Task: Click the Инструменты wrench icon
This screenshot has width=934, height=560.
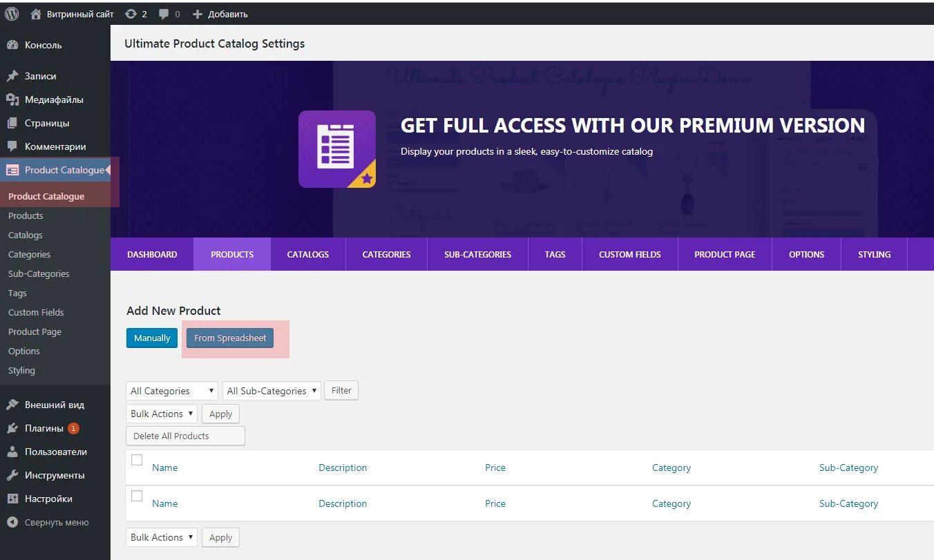Action: (12, 475)
